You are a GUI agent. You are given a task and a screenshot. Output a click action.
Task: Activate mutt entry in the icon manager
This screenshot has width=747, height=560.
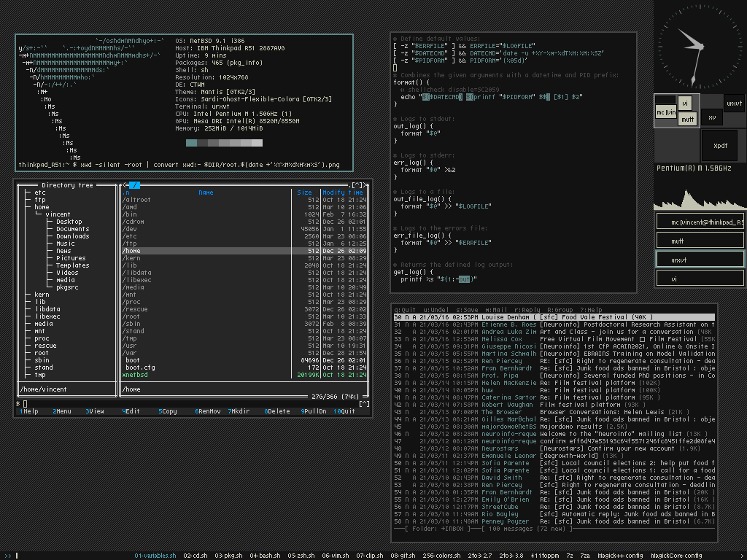700,241
